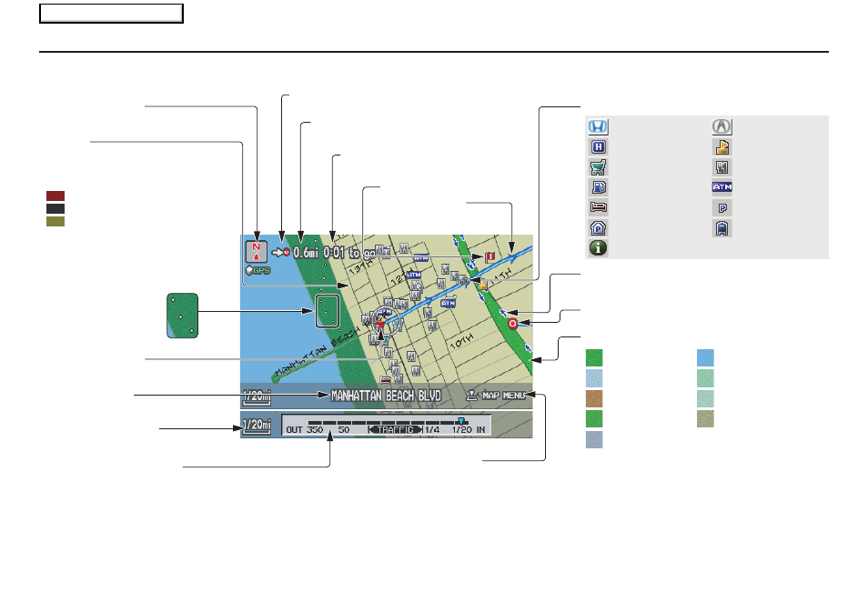The width and height of the screenshot is (868, 592).
Task: Select the golf flag icon in legend
Action: pos(722,147)
